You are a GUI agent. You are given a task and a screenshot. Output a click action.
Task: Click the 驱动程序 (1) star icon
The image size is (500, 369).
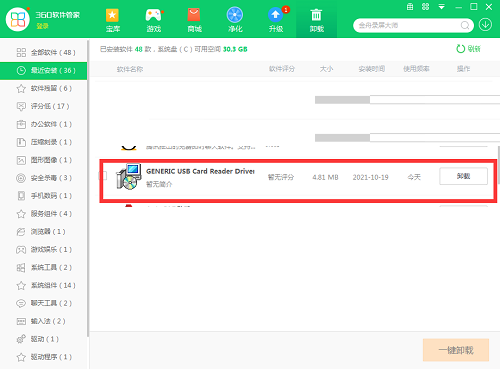(21, 357)
